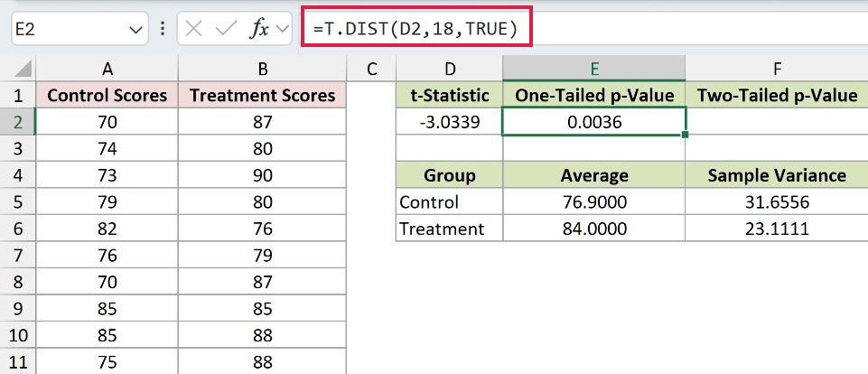Click the Enter checkmark icon in formula bar
Viewport: 868px width, 374px height.
click(226, 30)
